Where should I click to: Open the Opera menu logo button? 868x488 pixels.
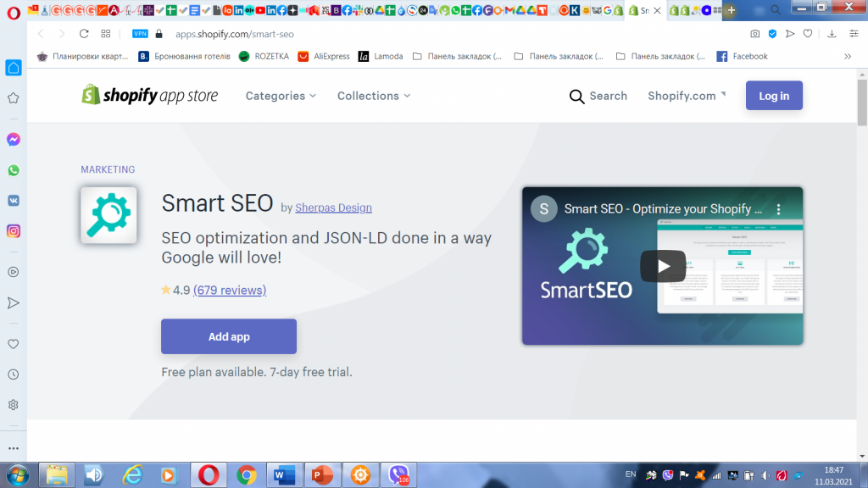pyautogui.click(x=14, y=12)
